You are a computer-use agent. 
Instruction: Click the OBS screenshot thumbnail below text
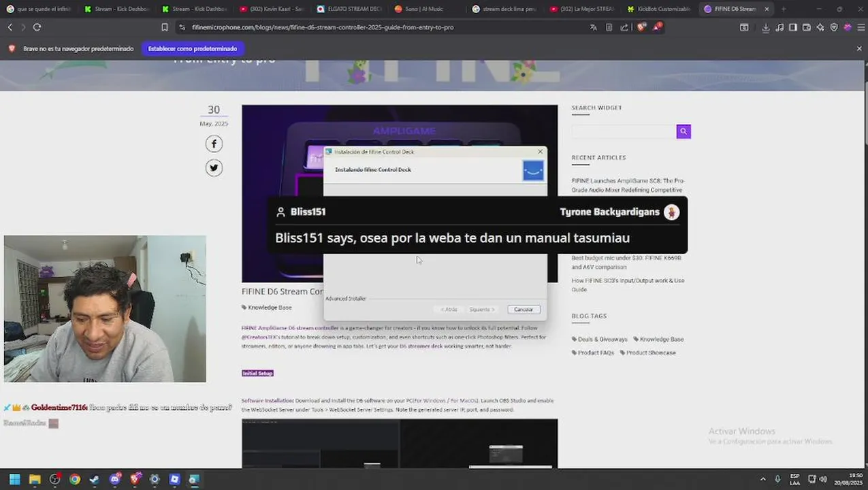tap(400, 443)
